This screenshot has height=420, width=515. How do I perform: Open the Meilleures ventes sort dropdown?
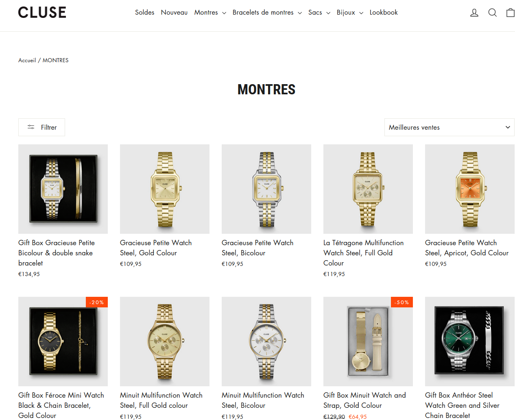click(x=449, y=127)
